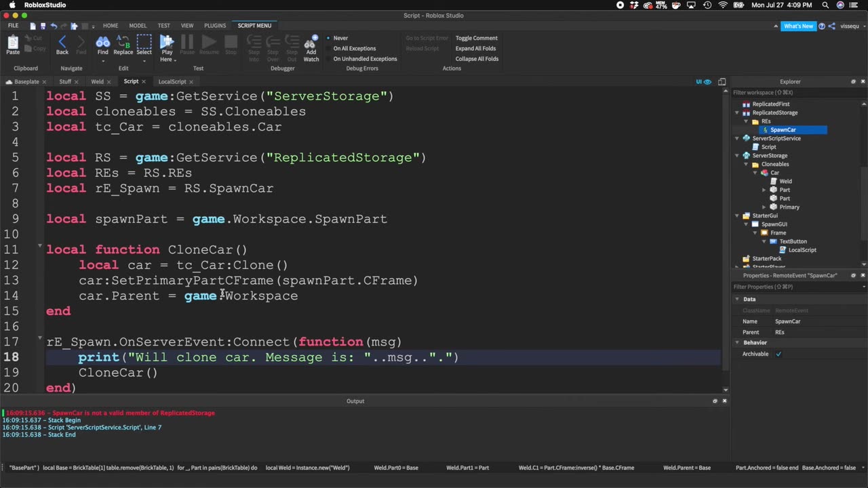The width and height of the screenshot is (868, 488).
Task: Click the ReplicatedFirst icon in Explorer
Action: 746,104
